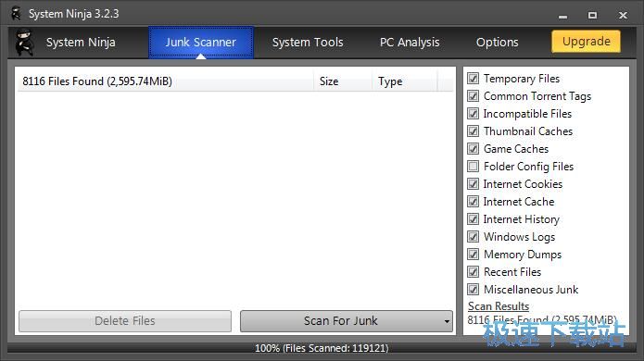Sort results by the Size column header
Image resolution: width=644 pixels, height=361 pixels.
click(343, 81)
